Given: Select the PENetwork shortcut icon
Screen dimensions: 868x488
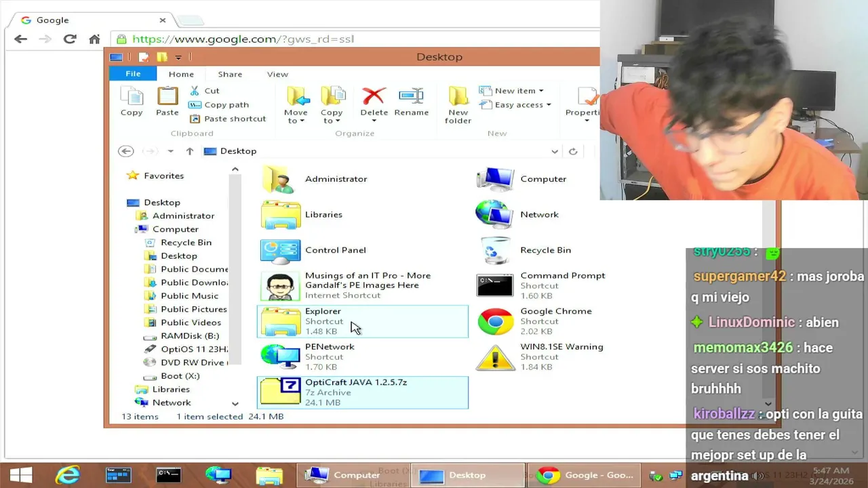Looking at the screenshot, I should [281, 357].
